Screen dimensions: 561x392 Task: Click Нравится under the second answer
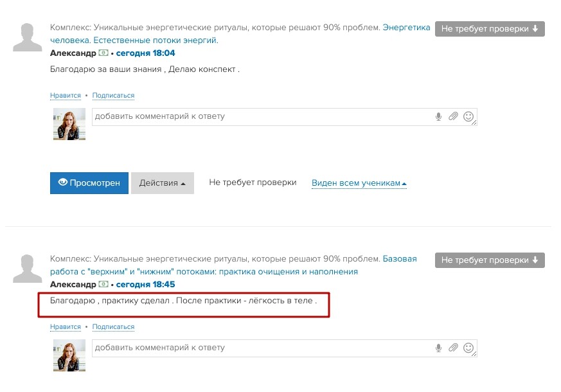coord(66,327)
